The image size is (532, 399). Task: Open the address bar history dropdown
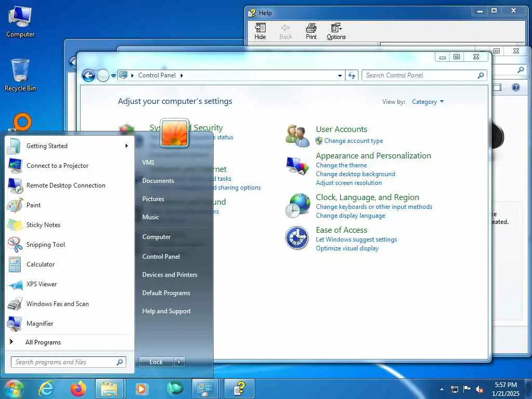point(340,76)
